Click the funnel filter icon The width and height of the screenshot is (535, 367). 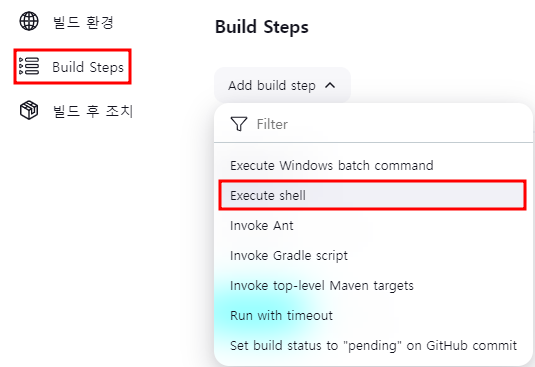239,124
